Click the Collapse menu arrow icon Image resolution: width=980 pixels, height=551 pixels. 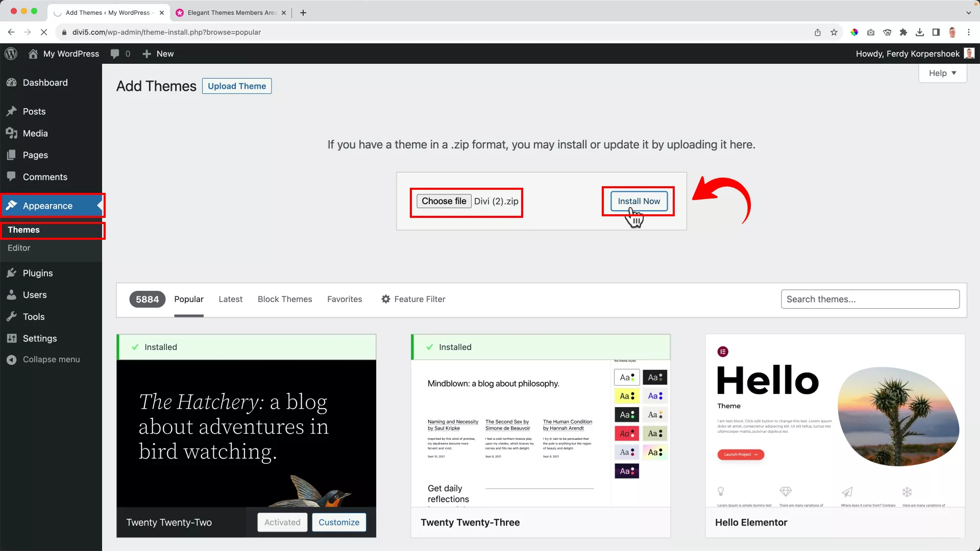11,360
